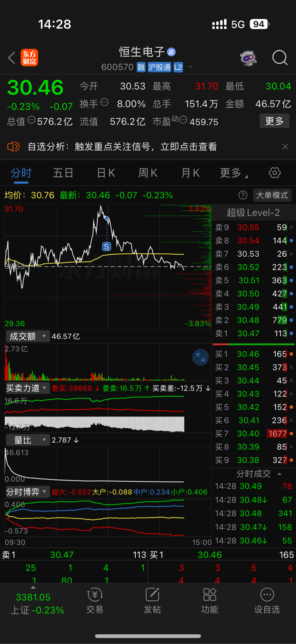Tap the 更多 button in quote header

pos(274,121)
